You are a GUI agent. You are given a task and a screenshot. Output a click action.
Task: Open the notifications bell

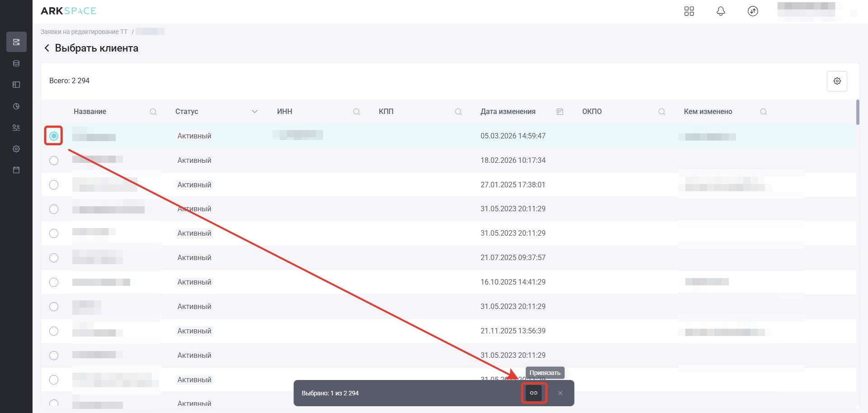(721, 11)
